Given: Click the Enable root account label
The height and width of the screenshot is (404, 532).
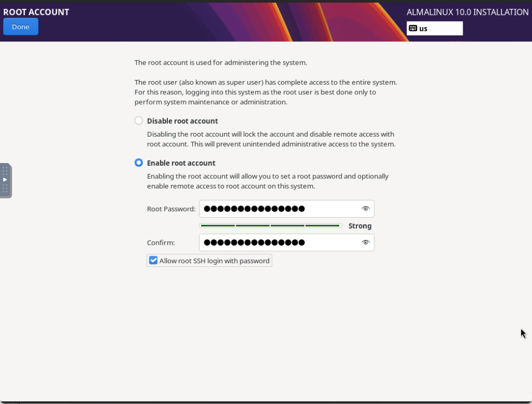Looking at the screenshot, I should [x=181, y=163].
